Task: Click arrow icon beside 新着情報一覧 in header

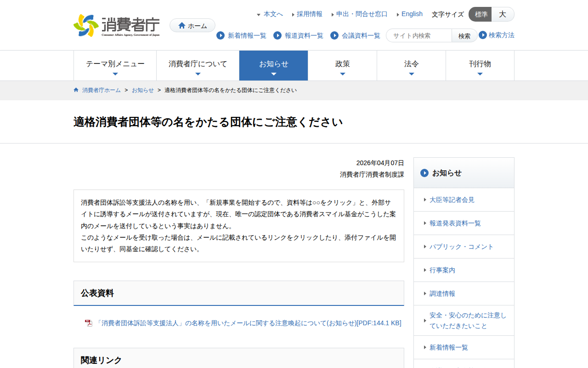Action: (220, 35)
